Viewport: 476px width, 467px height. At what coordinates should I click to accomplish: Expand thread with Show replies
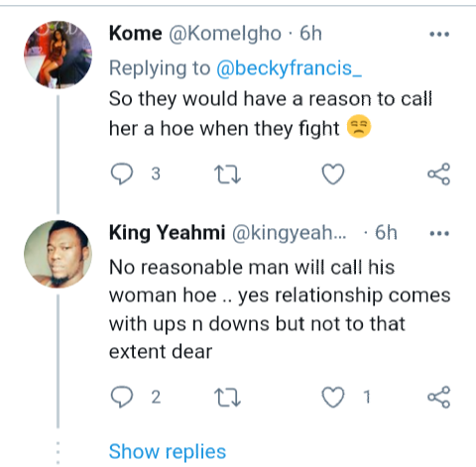(168, 452)
